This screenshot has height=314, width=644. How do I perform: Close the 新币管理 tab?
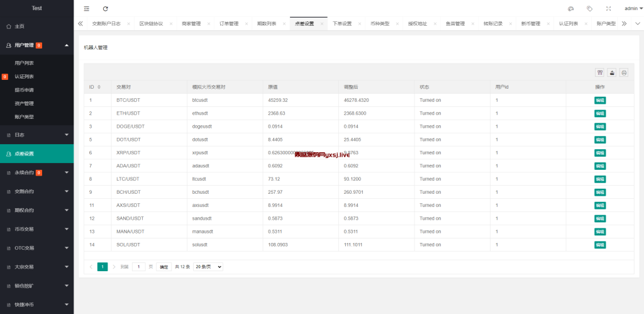coord(548,24)
